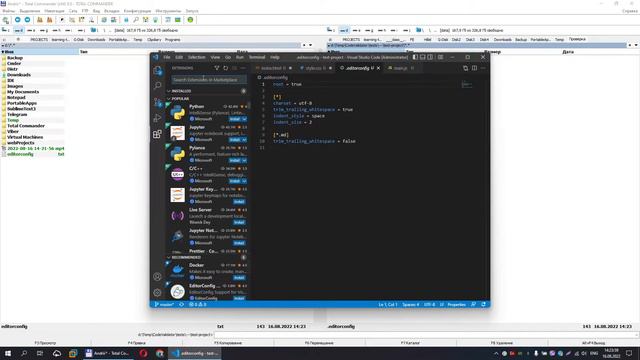The width and height of the screenshot is (640, 360).
Task: Click notifications bell in VS Code status bar
Action: tap(483, 304)
